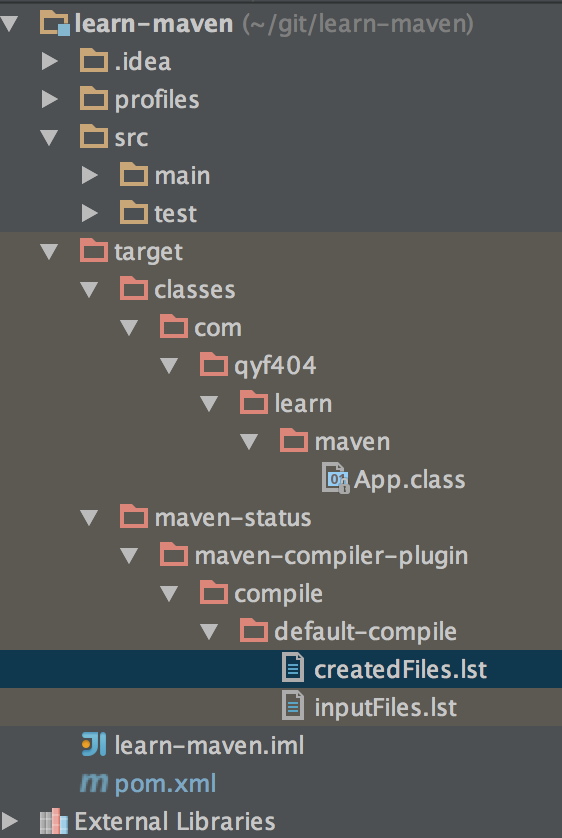562x838 pixels.
Task: Select the 'qyf404' package name
Action: (x=275, y=367)
